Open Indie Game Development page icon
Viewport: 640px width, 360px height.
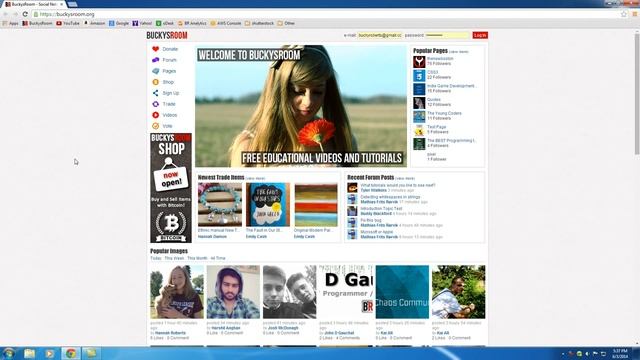point(419,89)
